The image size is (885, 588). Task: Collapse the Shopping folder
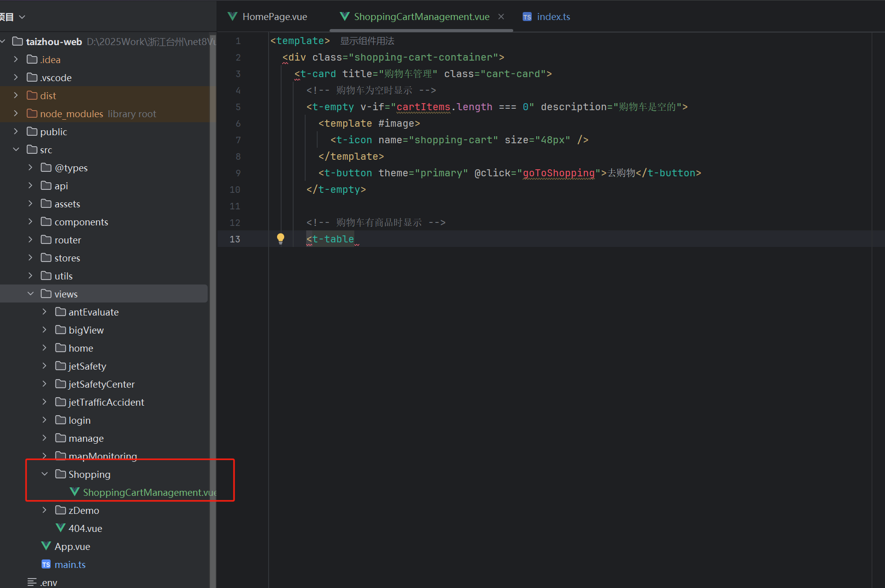[45, 474]
